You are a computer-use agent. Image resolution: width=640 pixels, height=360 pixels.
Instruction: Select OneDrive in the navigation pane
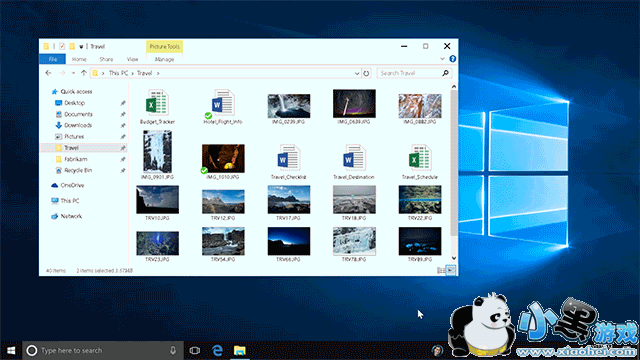point(72,185)
